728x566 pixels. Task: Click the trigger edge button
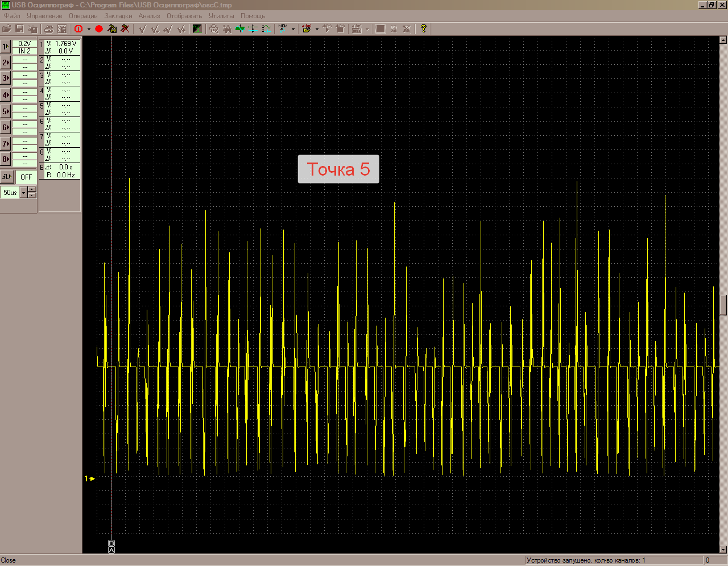7,177
